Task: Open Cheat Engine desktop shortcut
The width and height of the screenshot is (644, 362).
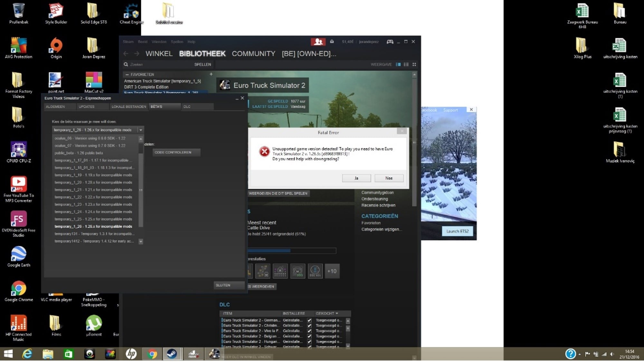Action: [132, 14]
